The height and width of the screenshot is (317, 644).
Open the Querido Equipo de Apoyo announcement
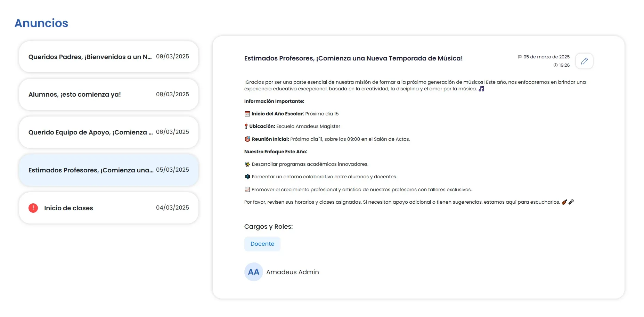point(108,132)
